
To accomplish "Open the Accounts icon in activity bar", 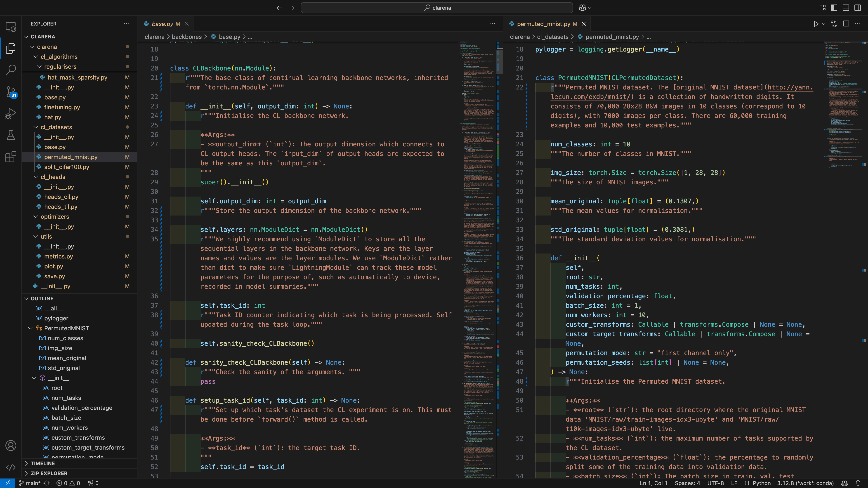I will [x=11, y=446].
